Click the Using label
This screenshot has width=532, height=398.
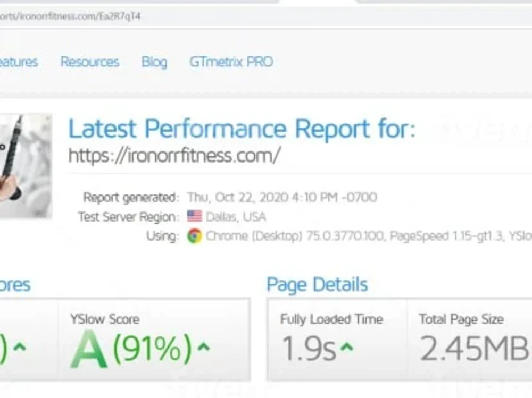(x=162, y=236)
